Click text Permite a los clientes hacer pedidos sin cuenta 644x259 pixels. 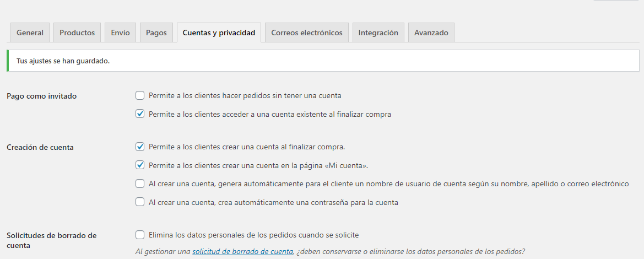point(245,96)
